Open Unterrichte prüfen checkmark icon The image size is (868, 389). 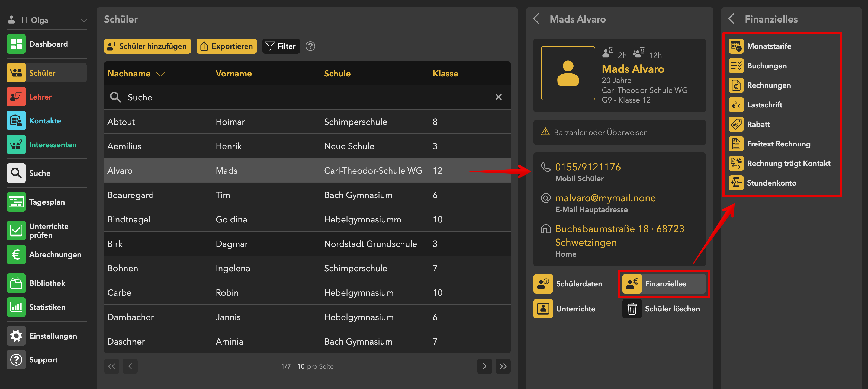pos(16,231)
